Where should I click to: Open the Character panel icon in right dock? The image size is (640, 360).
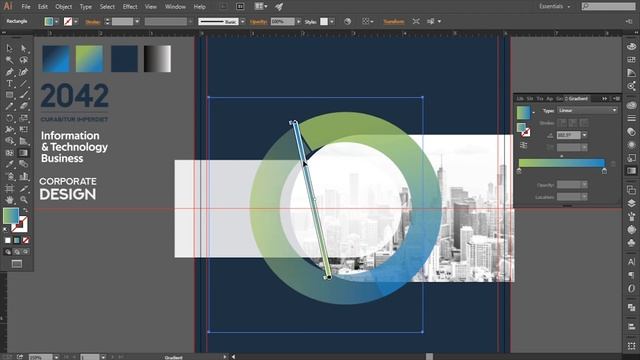[x=631, y=262]
